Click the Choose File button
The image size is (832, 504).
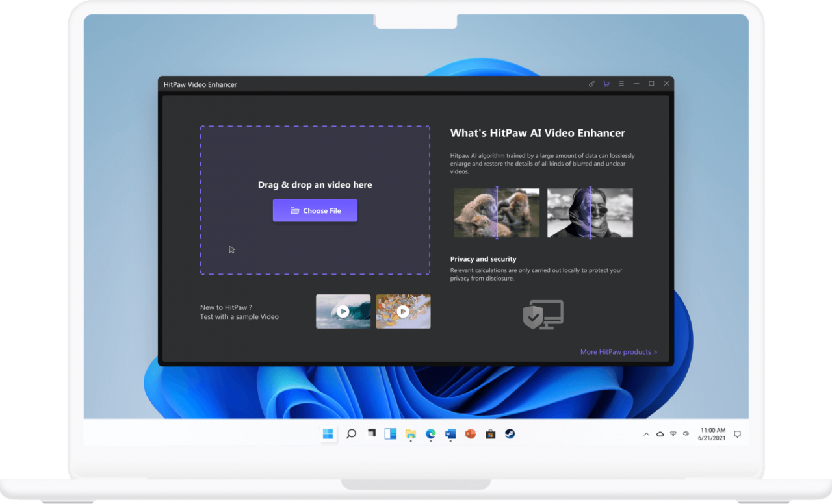pos(315,210)
